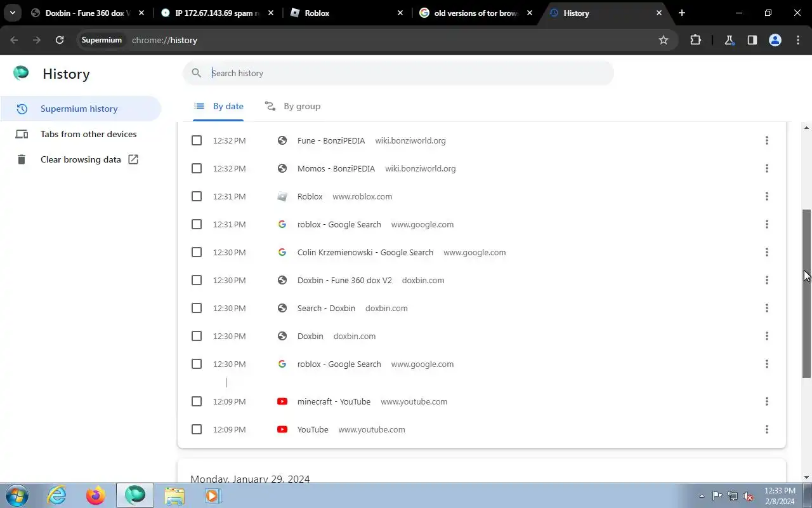
Task: Check the box for minecraft - YouTube entry
Action: 197,401
